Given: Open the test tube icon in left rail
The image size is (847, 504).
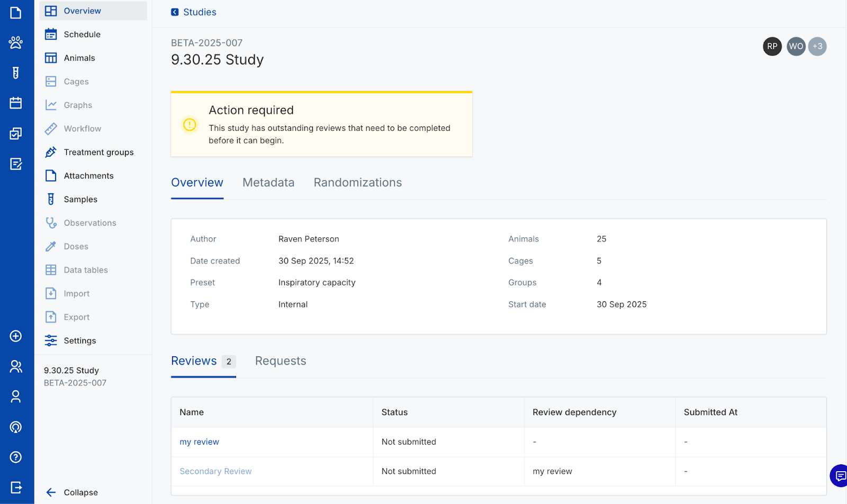Looking at the screenshot, I should pos(16,73).
